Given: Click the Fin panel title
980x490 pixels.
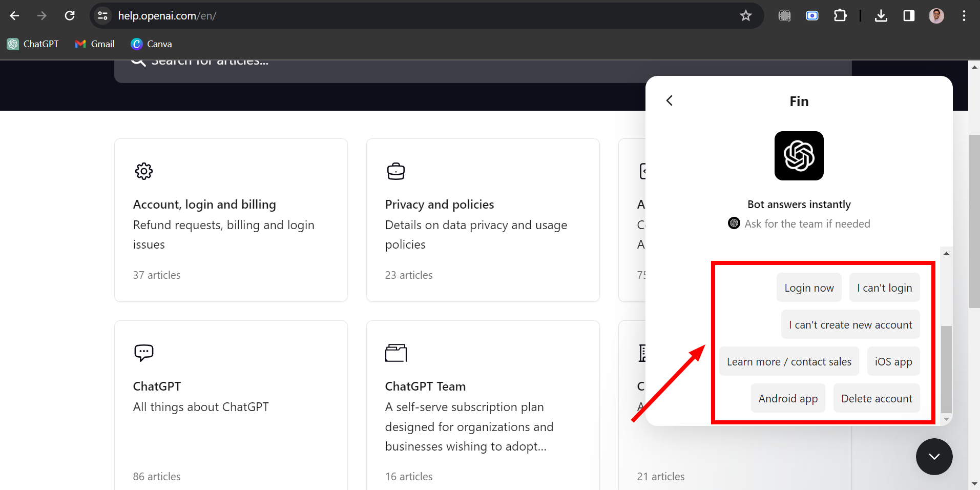Looking at the screenshot, I should [799, 101].
